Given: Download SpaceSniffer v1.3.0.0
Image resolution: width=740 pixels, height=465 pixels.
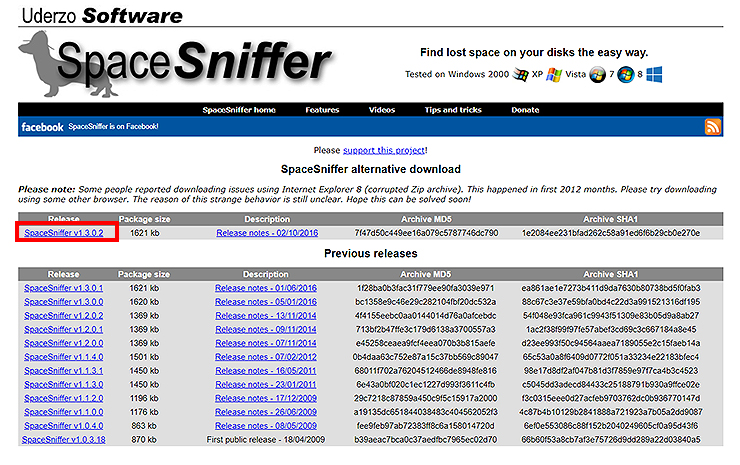Looking at the screenshot, I should [x=64, y=302].
